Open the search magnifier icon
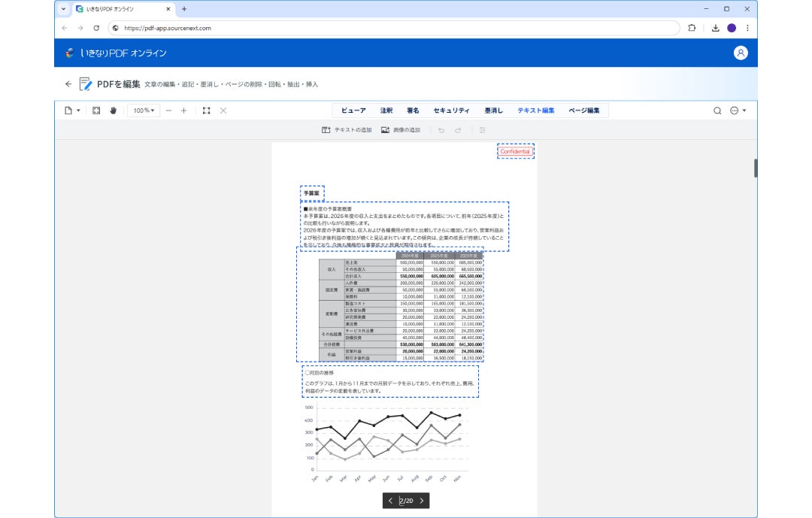Image resolution: width=812 pixels, height=518 pixels. tap(717, 111)
